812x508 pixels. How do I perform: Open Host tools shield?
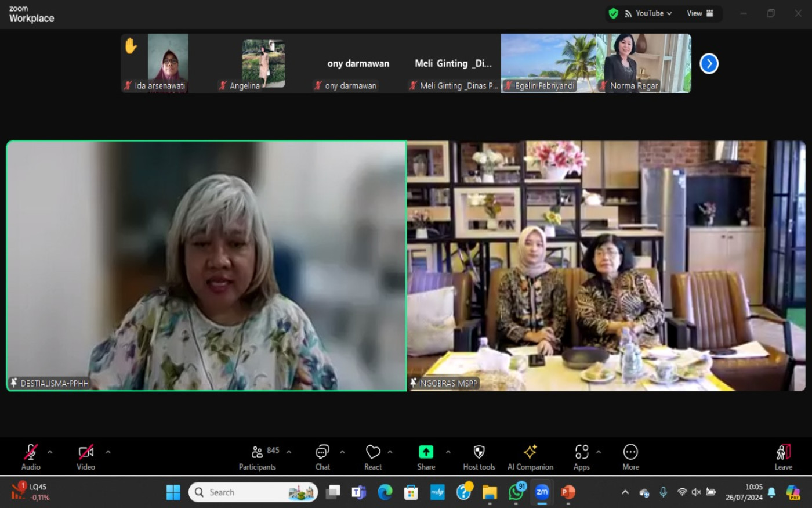click(478, 457)
